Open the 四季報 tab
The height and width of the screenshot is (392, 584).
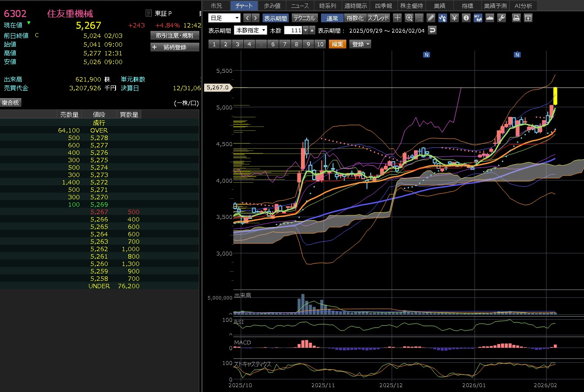click(x=383, y=6)
